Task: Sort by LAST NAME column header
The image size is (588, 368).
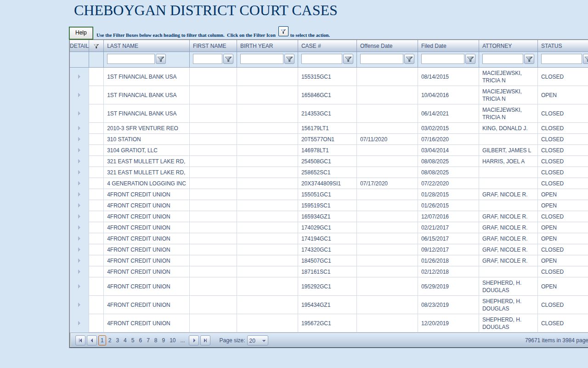Action: point(123,46)
